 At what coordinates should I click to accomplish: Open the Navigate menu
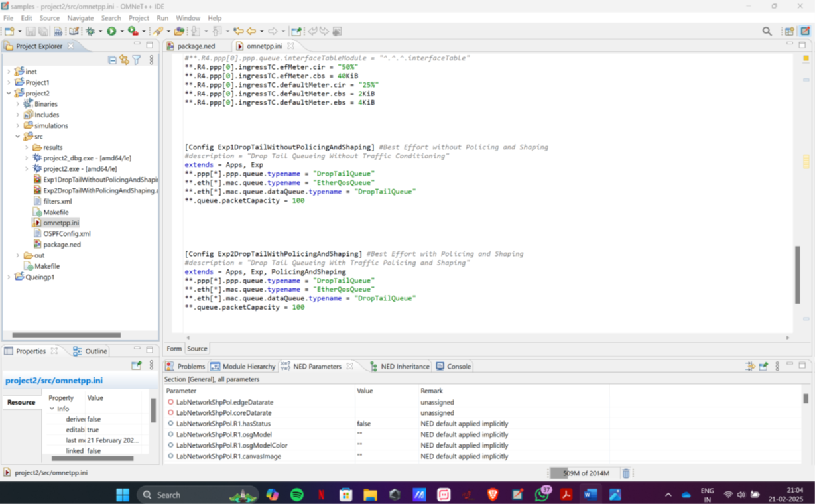pos(80,18)
